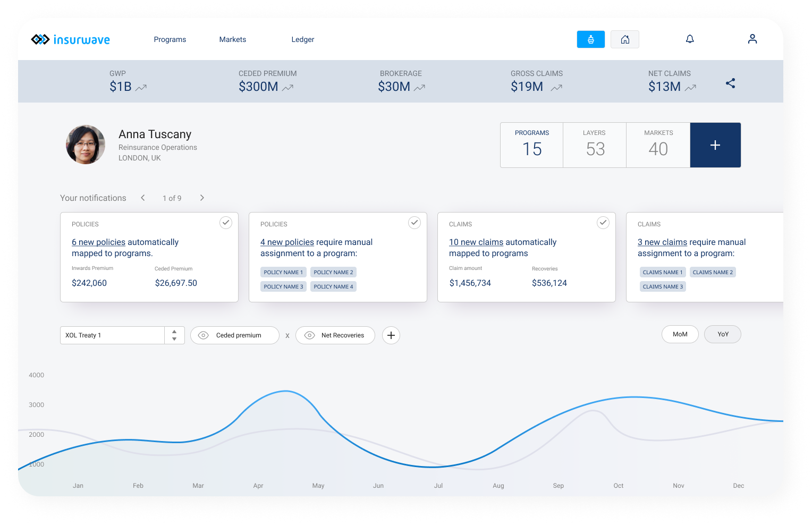Click the POLICY NAME 4 tag
Screen dimensions: 812x525
333,286
